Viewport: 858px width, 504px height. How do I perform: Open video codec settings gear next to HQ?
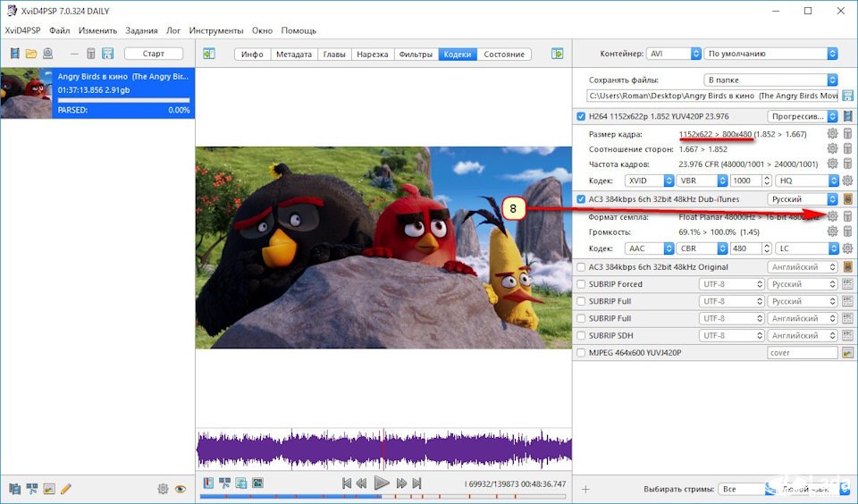pos(847,181)
